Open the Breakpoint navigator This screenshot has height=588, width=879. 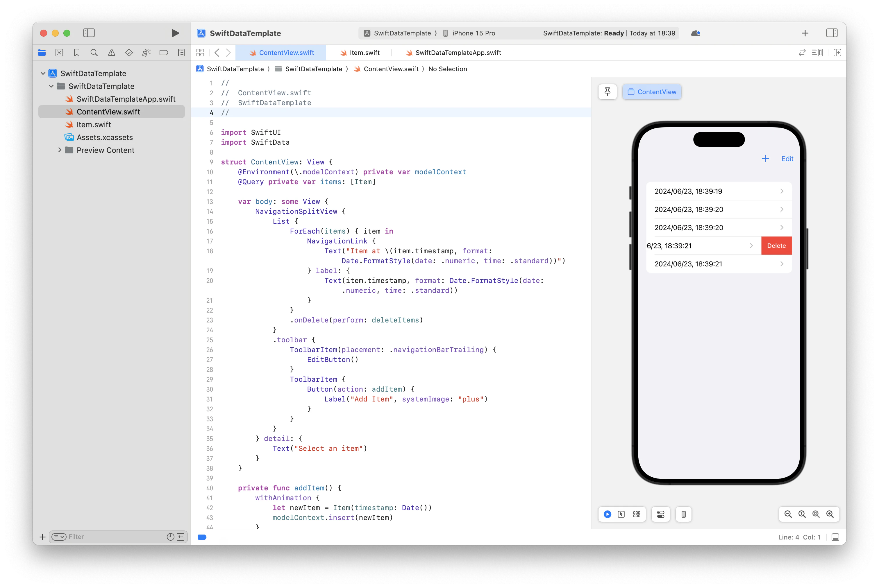coord(164,53)
